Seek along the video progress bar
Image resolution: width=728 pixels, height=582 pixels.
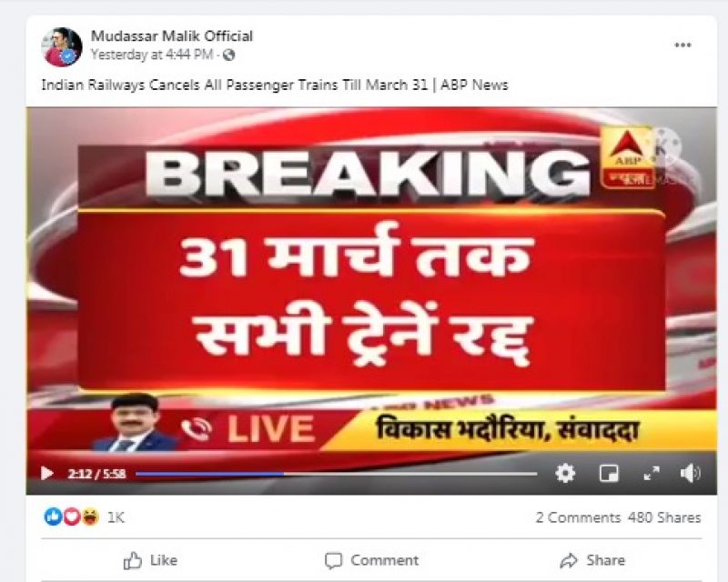[x=336, y=474]
